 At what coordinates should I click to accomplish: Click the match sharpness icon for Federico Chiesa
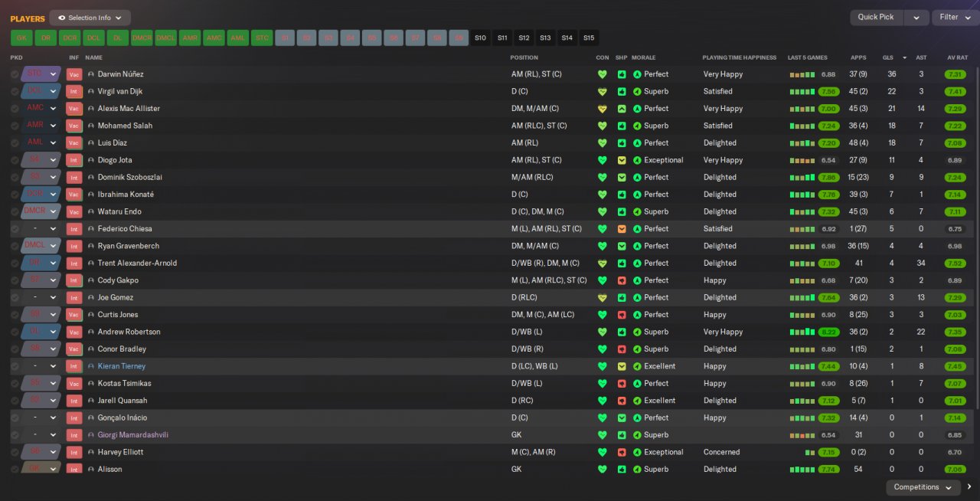622,229
